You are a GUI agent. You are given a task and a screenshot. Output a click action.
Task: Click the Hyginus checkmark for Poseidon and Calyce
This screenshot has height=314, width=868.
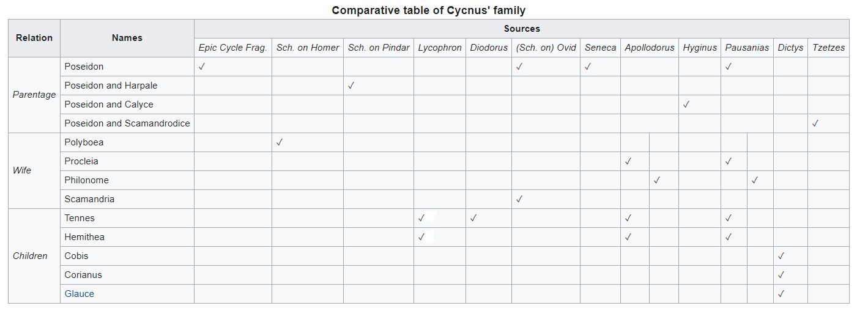click(686, 104)
